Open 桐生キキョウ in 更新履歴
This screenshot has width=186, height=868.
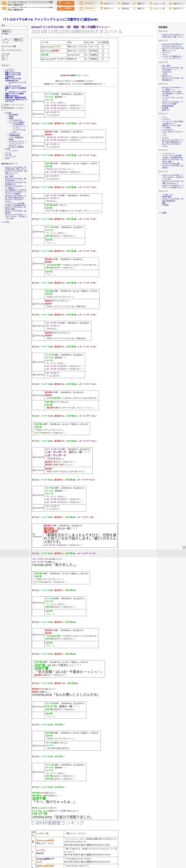(167, 76)
